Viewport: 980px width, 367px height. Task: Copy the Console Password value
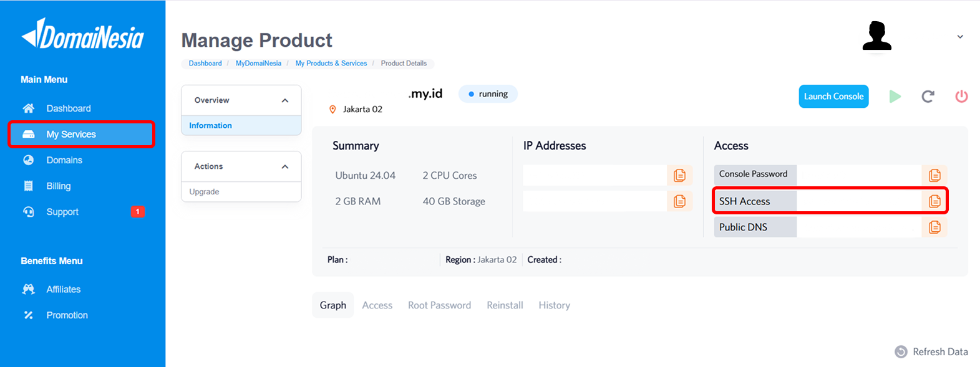934,175
